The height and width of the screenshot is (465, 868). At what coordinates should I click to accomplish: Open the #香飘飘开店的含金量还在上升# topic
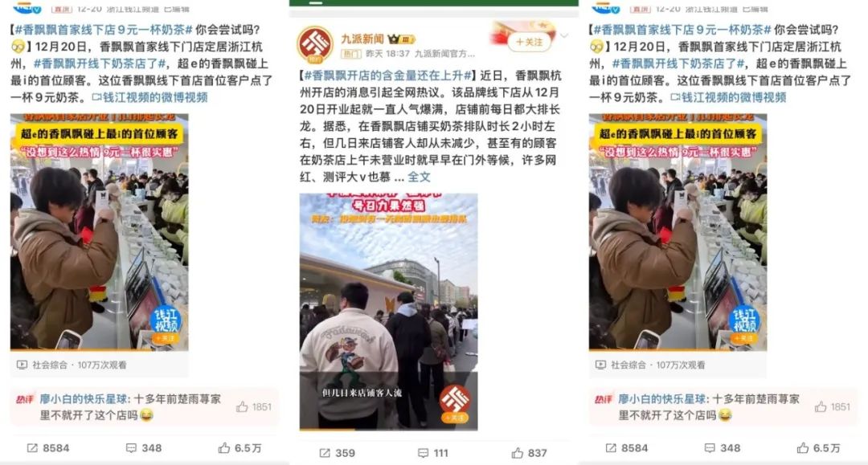[x=388, y=75]
